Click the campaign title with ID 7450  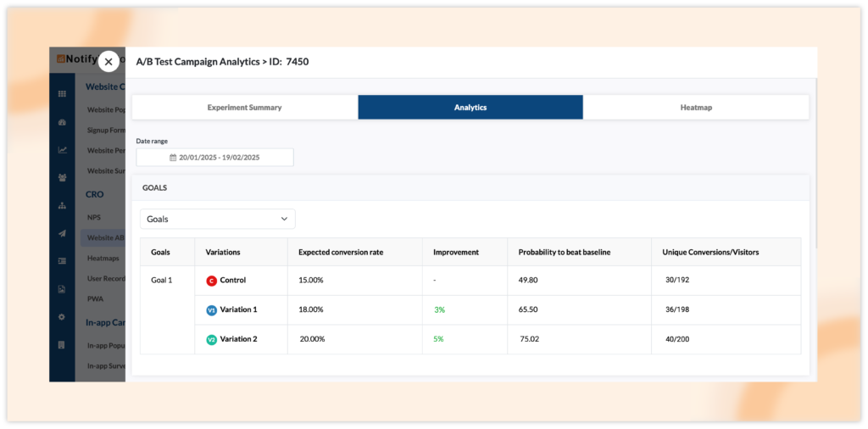[x=223, y=62]
